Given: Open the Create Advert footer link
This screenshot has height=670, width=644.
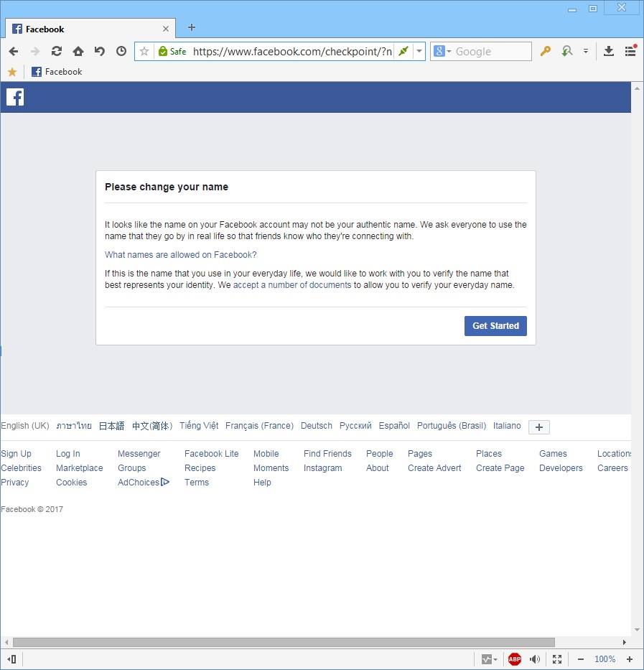Looking at the screenshot, I should 434,468.
